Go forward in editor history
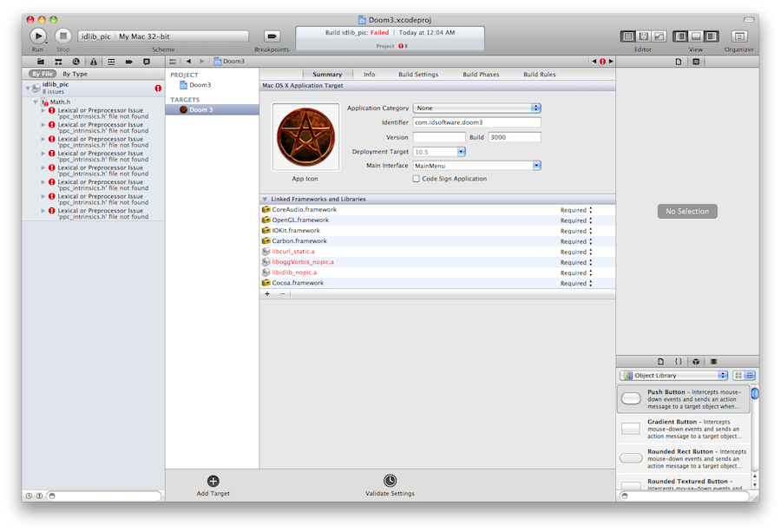Viewport: 781px width, 532px height. click(201, 62)
